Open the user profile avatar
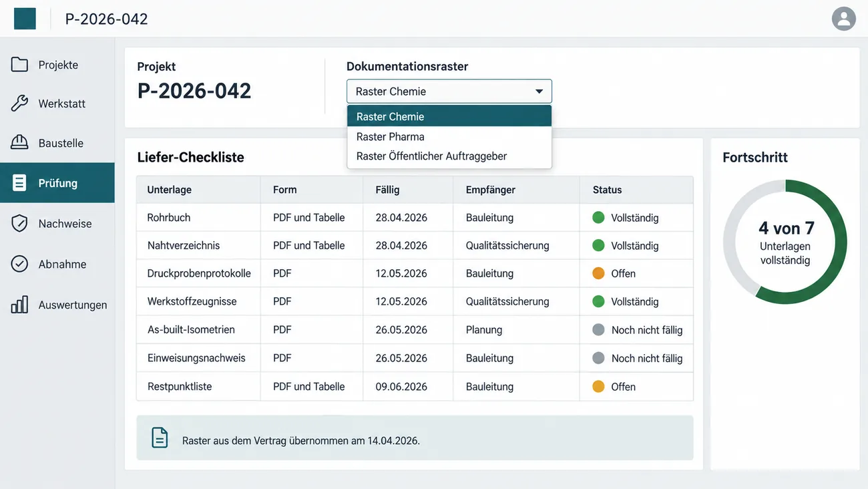 coord(844,19)
